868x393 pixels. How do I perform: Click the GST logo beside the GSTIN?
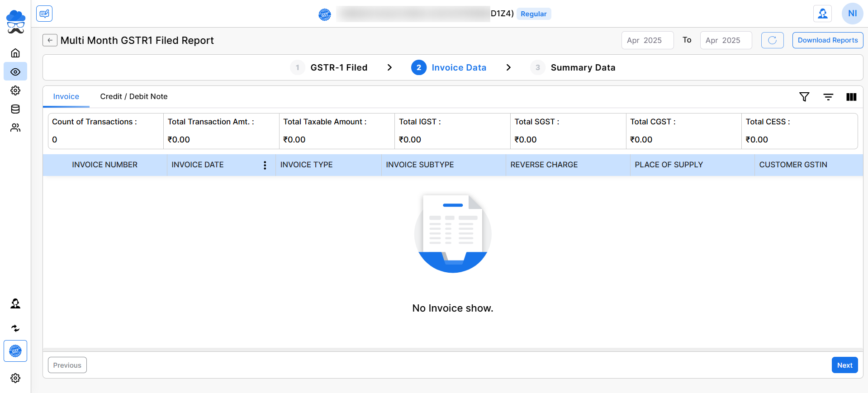(x=325, y=14)
